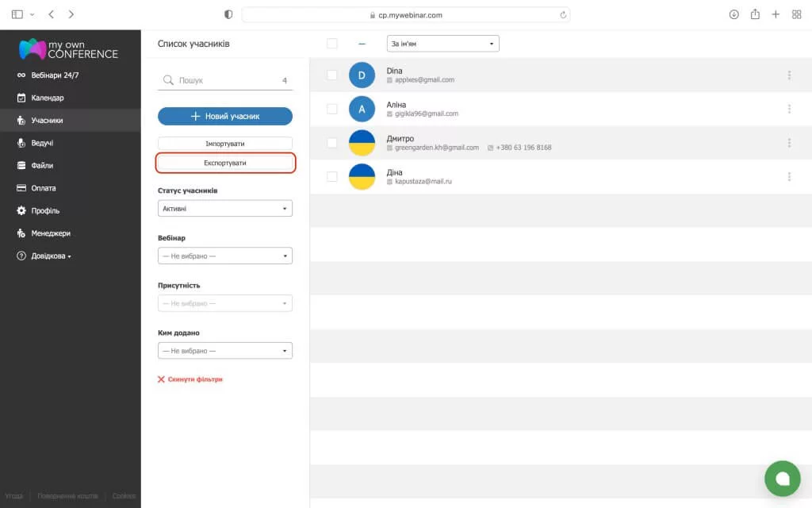Expand the Статус учасників 'Активні' dropdown
This screenshot has width=812, height=508.
225,208
